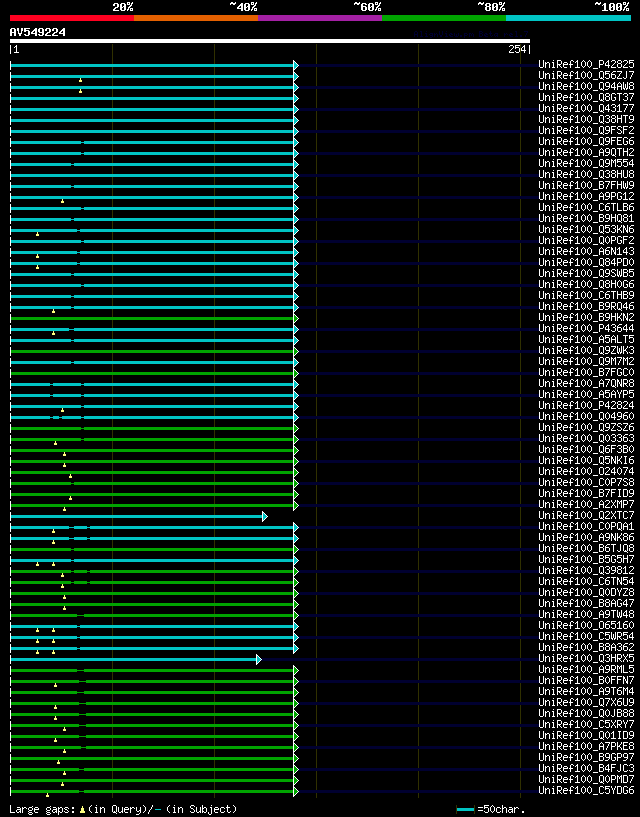
Task: Click the cyan alignment bar for UniRef100_Q43177
Action: click(x=152, y=109)
